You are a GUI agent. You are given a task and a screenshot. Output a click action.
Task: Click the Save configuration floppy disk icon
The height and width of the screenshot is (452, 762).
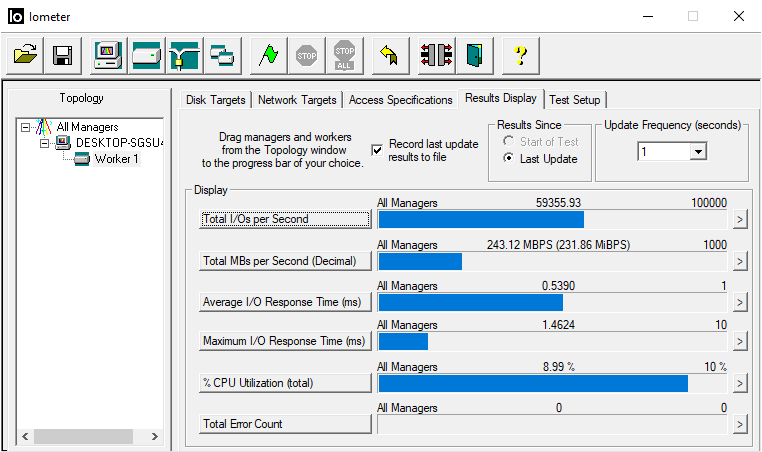(x=62, y=55)
